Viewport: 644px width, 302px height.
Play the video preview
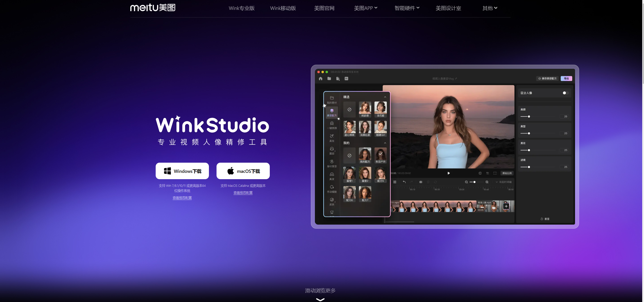[449, 173]
